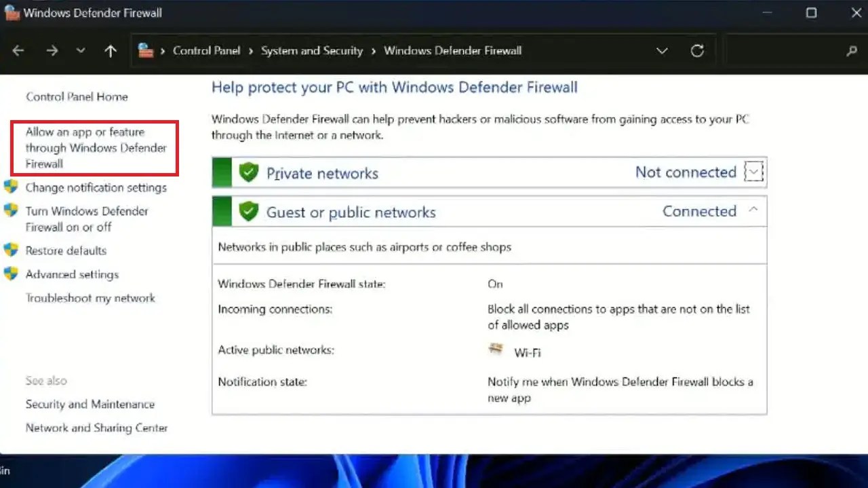Click the shield icon beside Guest or public networks
This screenshot has height=488, width=868.
point(248,211)
